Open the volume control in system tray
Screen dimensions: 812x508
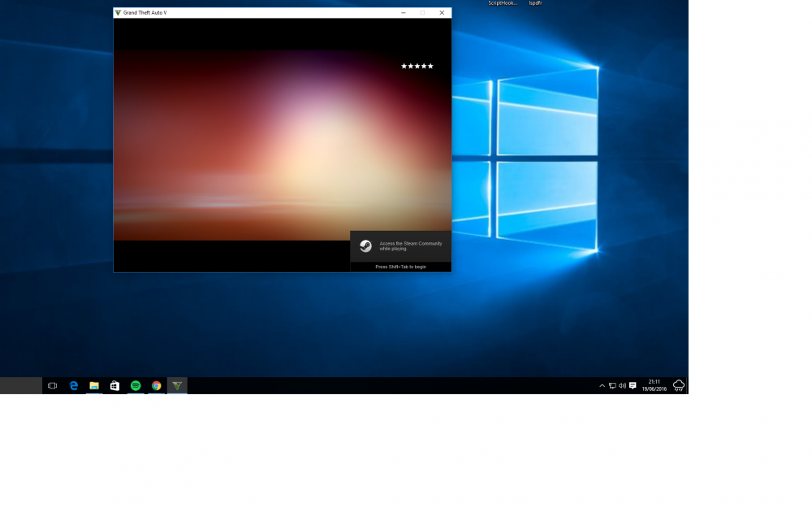pyautogui.click(x=622, y=385)
